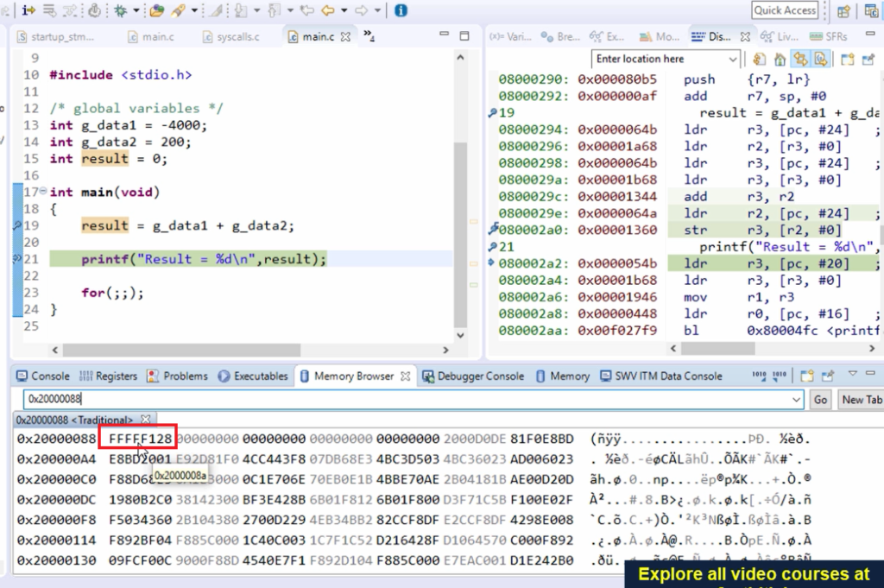Viewport: 884px width, 588px height.
Task: Close the 0x20000088 Traditional rendering tab
Action: coord(145,420)
